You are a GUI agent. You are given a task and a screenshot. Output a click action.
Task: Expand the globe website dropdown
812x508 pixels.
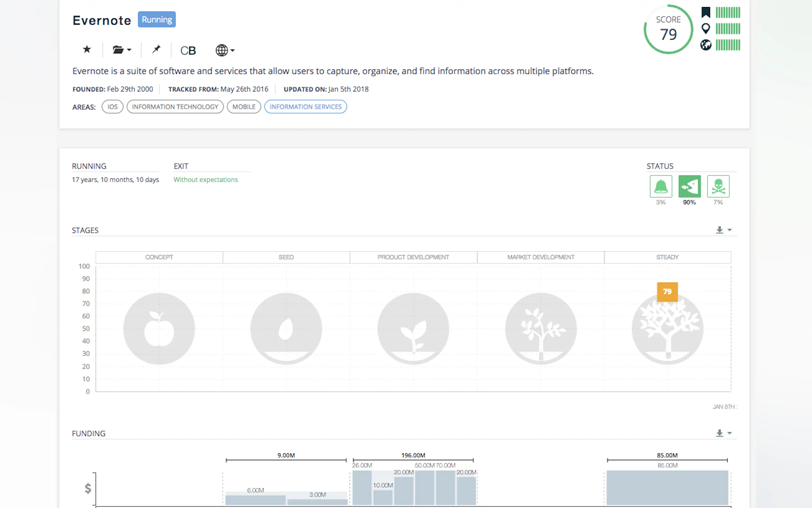(x=225, y=50)
